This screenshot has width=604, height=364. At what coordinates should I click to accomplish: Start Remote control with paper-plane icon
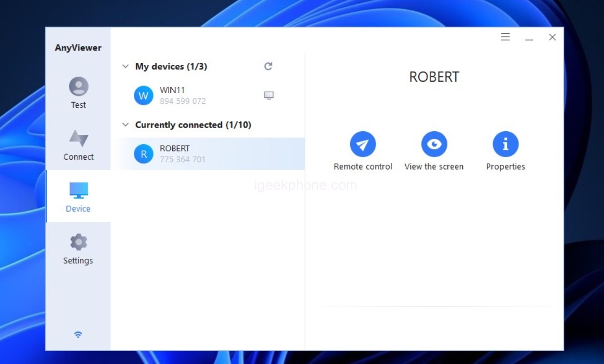click(x=363, y=144)
